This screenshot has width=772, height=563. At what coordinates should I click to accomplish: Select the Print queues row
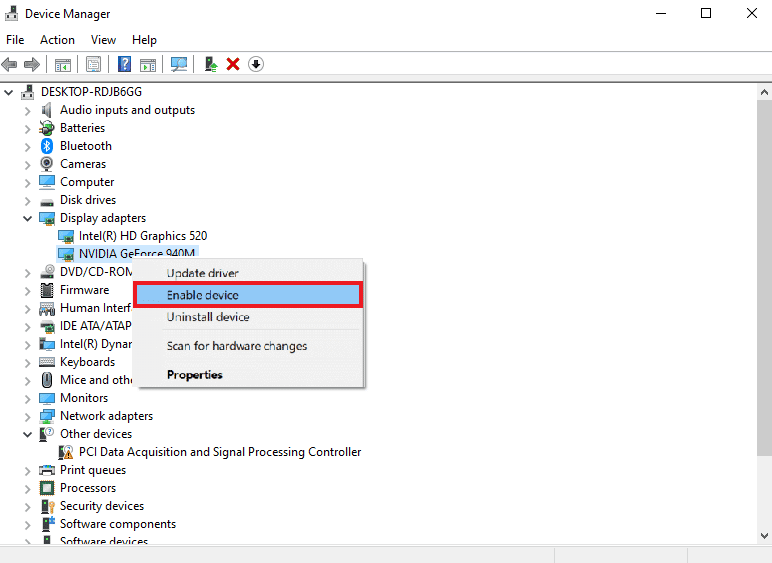[x=93, y=470]
